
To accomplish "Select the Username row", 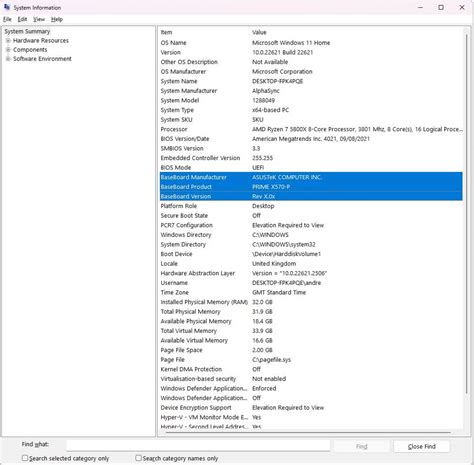I will coord(311,283).
